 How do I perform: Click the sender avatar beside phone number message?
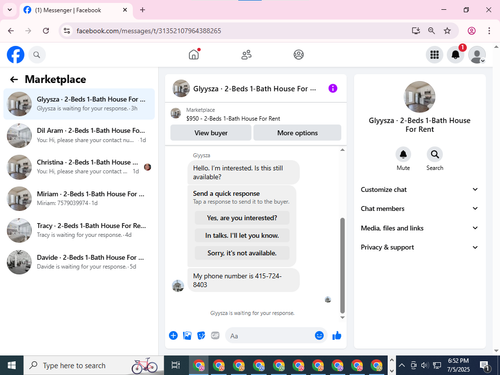pos(178,285)
